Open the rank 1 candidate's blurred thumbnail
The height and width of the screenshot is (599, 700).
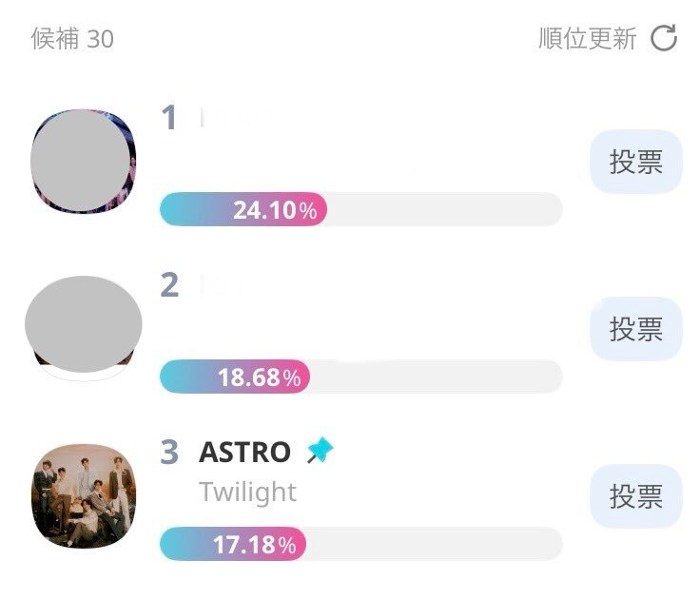pos(84,161)
